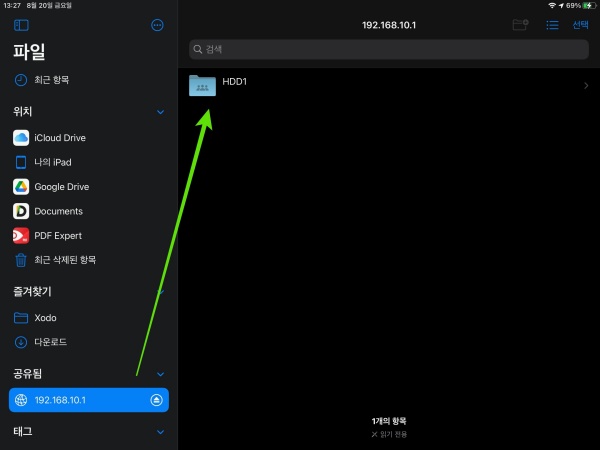Eject the 192.168.10.1 server
Image resolution: width=600 pixels, height=450 pixels.
tap(156, 400)
